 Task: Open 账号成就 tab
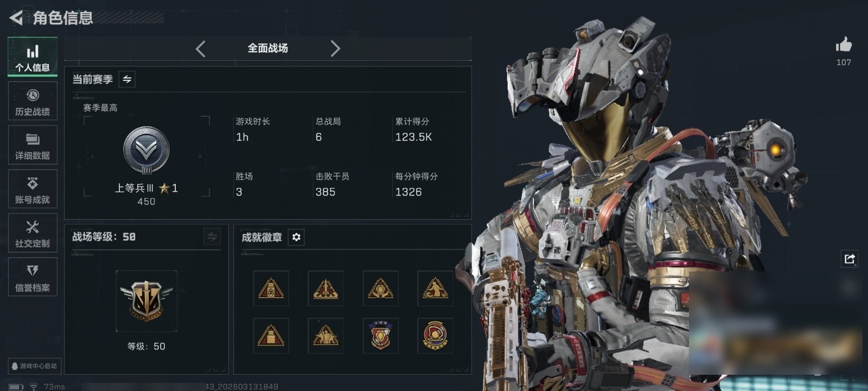click(x=33, y=189)
